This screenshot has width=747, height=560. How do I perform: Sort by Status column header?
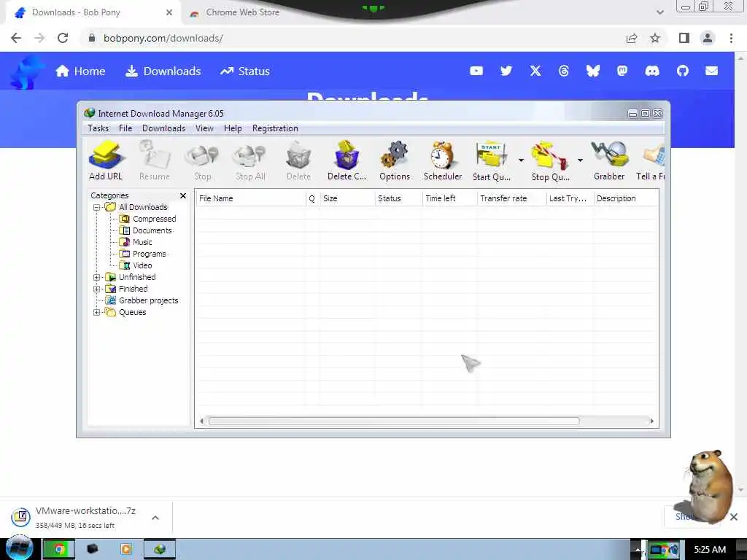398,198
